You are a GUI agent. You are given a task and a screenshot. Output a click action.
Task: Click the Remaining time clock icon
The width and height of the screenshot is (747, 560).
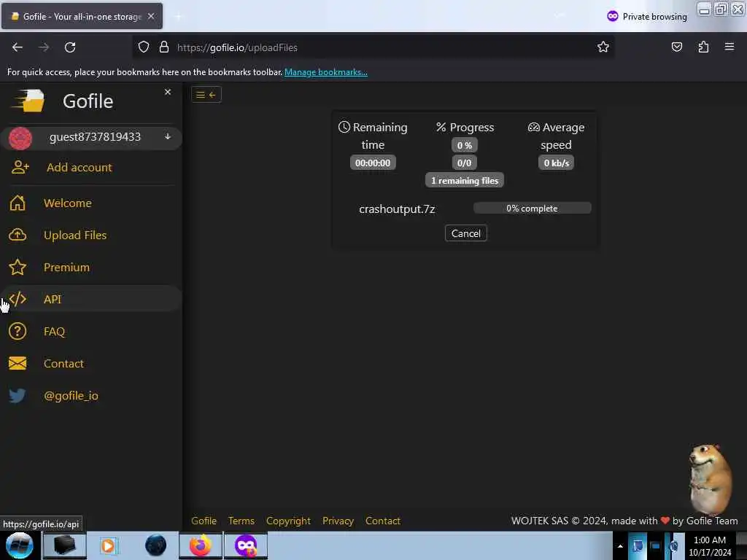pos(344,127)
